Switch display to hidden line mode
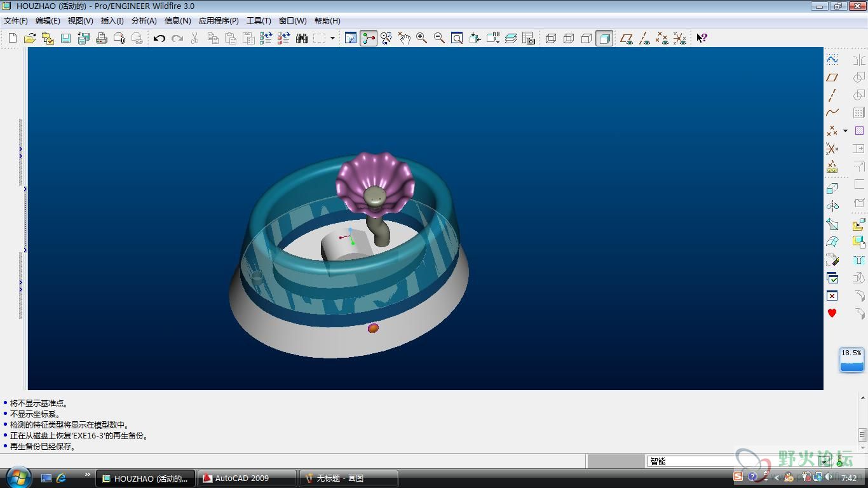Viewport: 868px width, 488px height. tap(569, 38)
